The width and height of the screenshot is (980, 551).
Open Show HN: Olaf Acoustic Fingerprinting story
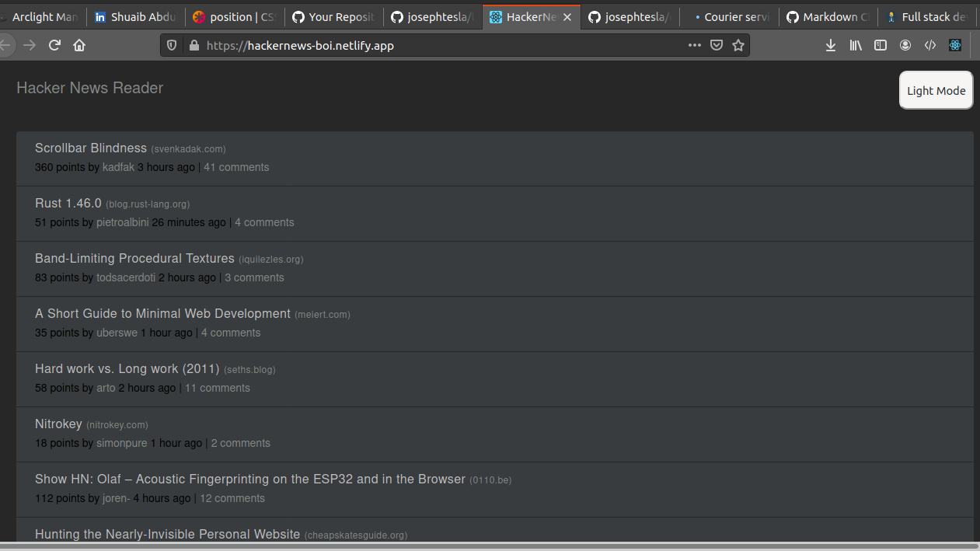click(x=250, y=479)
